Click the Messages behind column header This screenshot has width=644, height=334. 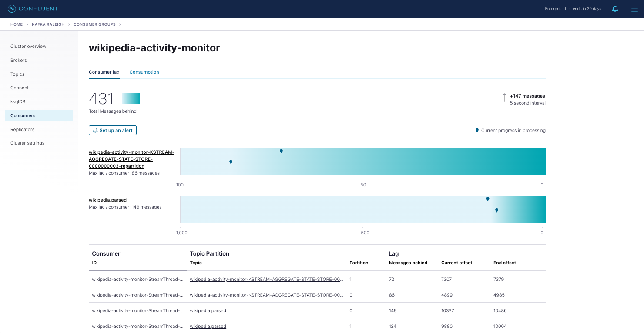408,263
